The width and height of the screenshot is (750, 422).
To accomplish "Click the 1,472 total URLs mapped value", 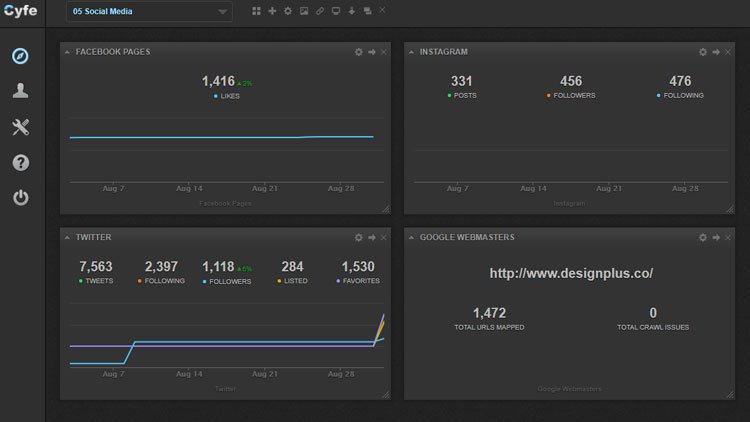I will coord(489,313).
